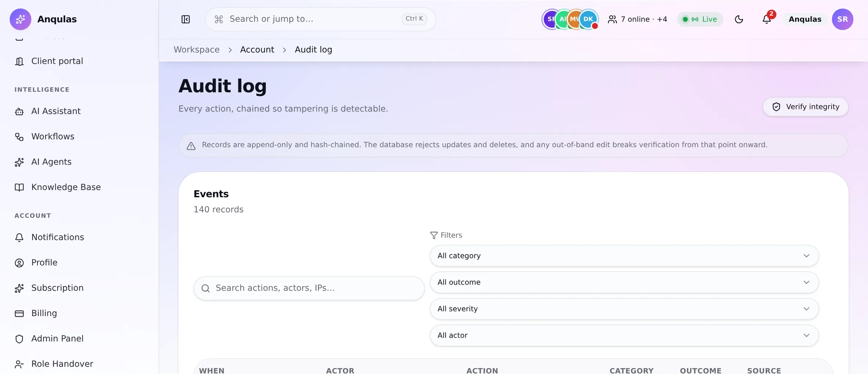Click the MV online user avatar

click(x=574, y=19)
